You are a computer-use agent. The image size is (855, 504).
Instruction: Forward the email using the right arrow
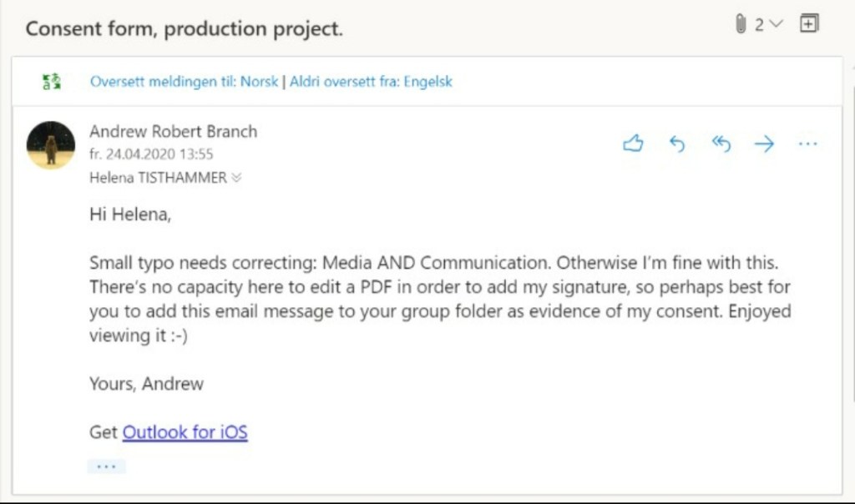point(764,144)
